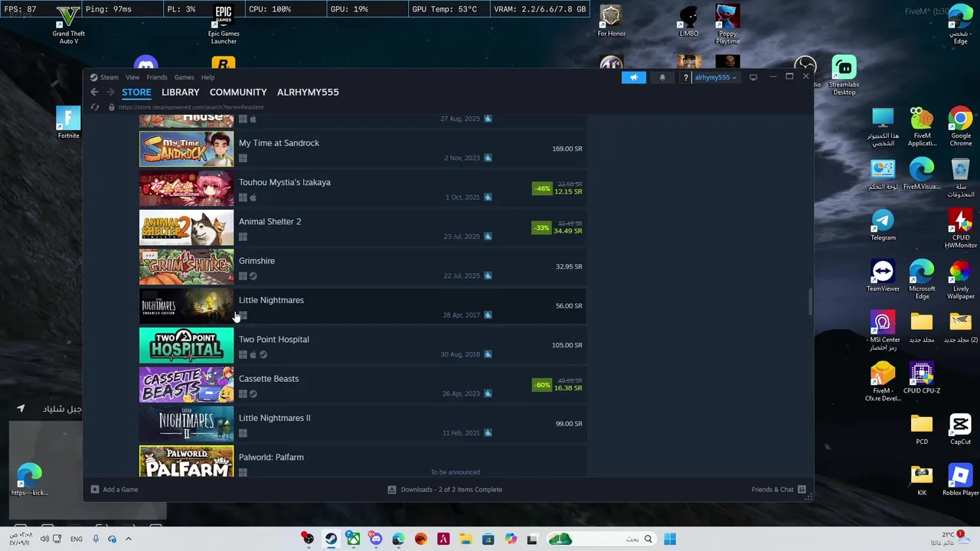The height and width of the screenshot is (551, 980).
Task: Open the Games menu
Action: pyautogui.click(x=184, y=77)
